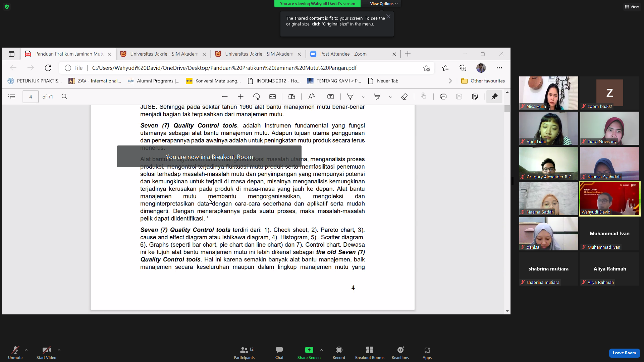Close the Post Attendee - Zoom tab
Screen dimensions: 644x362
pyautogui.click(x=394, y=54)
